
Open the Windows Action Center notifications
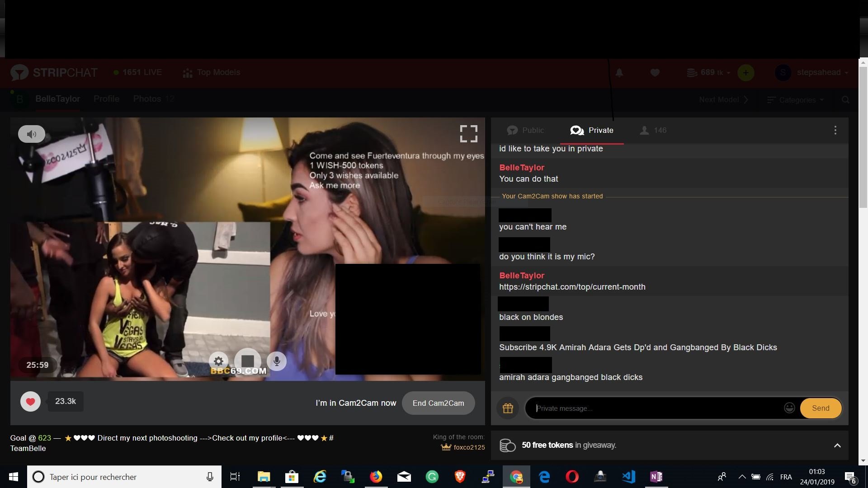tap(850, 477)
